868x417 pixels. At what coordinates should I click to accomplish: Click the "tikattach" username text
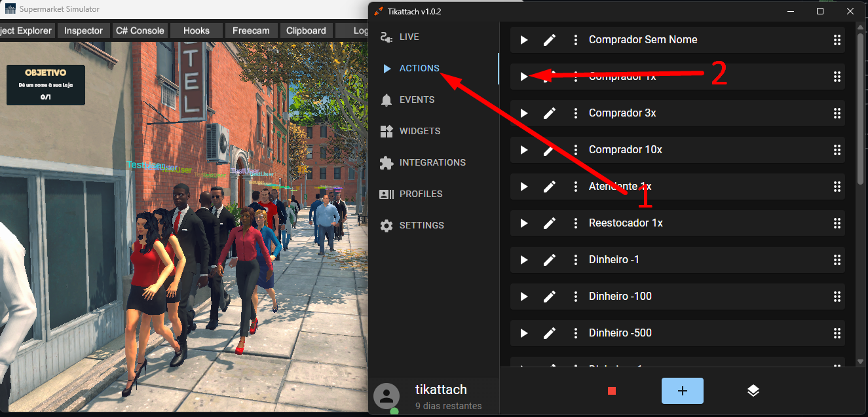441,390
